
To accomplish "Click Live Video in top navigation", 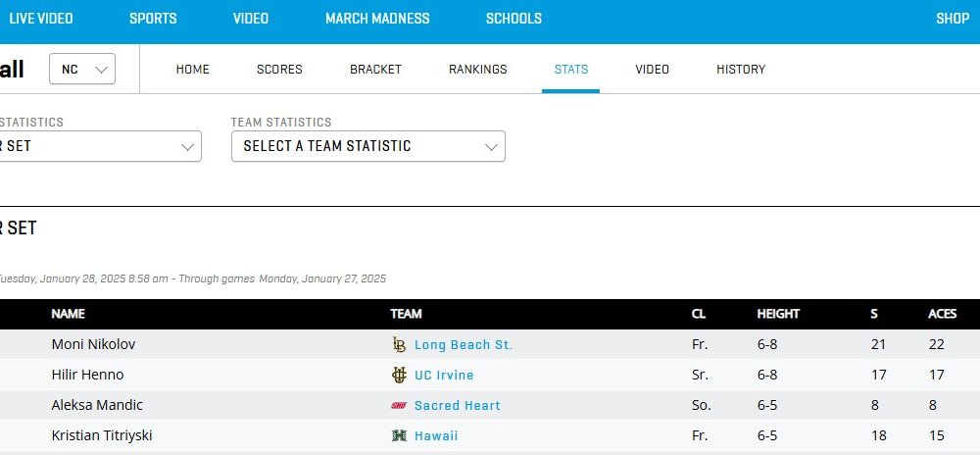I will [x=40, y=19].
